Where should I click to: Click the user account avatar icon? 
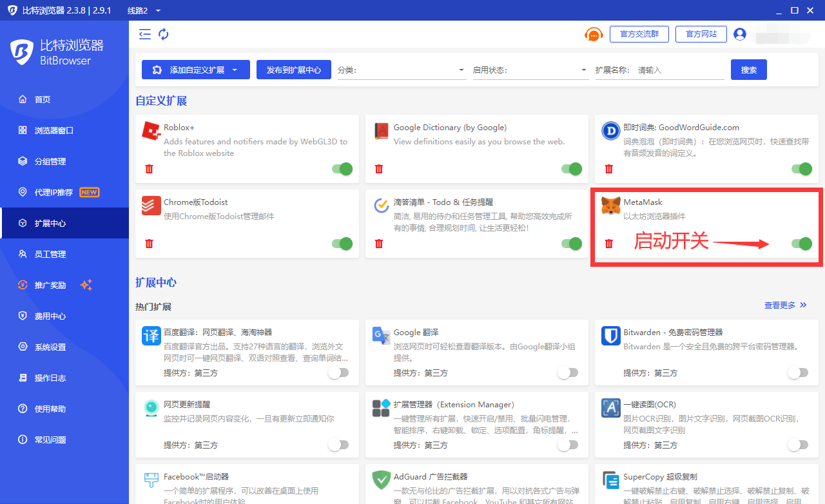tap(739, 34)
